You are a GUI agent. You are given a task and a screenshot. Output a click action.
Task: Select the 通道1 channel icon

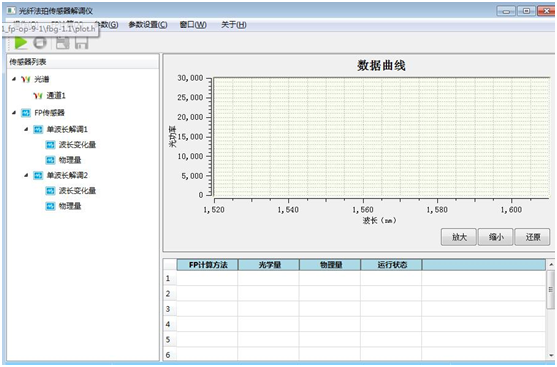point(38,96)
